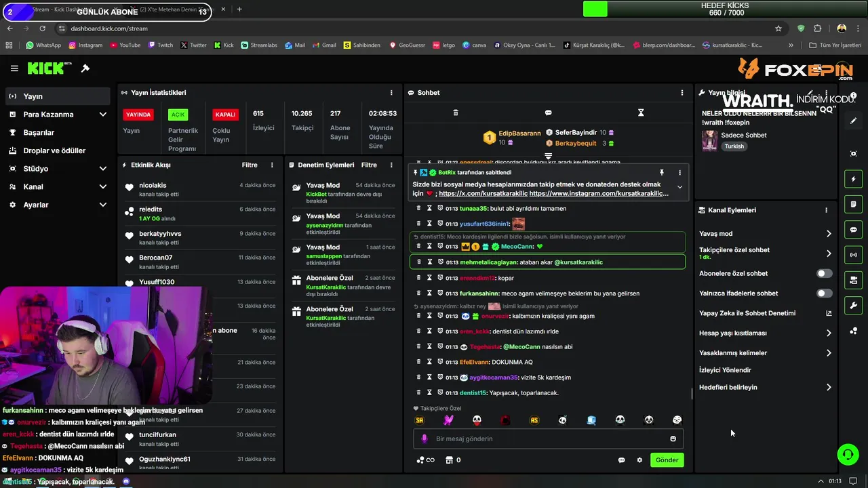The image size is (868, 488).
Task: Click into the Bir mesaj gönderin field
Action: click(549, 439)
